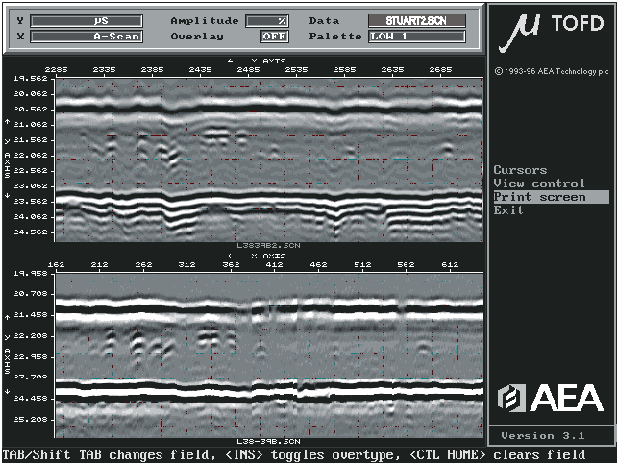Select the Amplitude % field
The width and height of the screenshot is (619, 465).
click(266, 20)
